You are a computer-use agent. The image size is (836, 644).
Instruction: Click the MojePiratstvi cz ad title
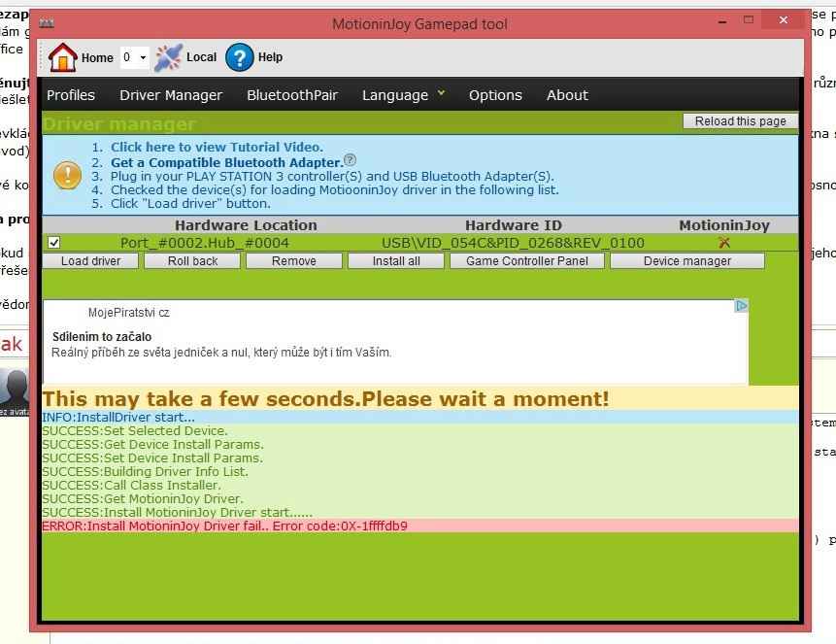pyautogui.click(x=129, y=313)
